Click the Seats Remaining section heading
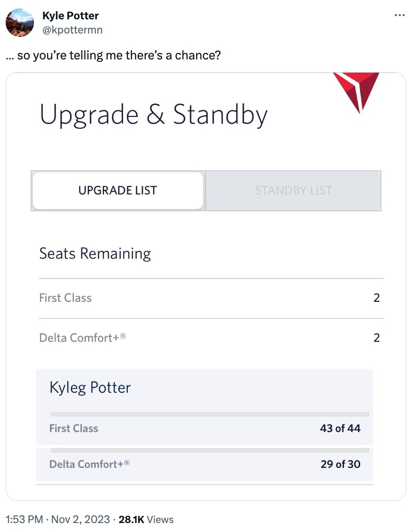This screenshot has height=532, width=413. click(95, 253)
